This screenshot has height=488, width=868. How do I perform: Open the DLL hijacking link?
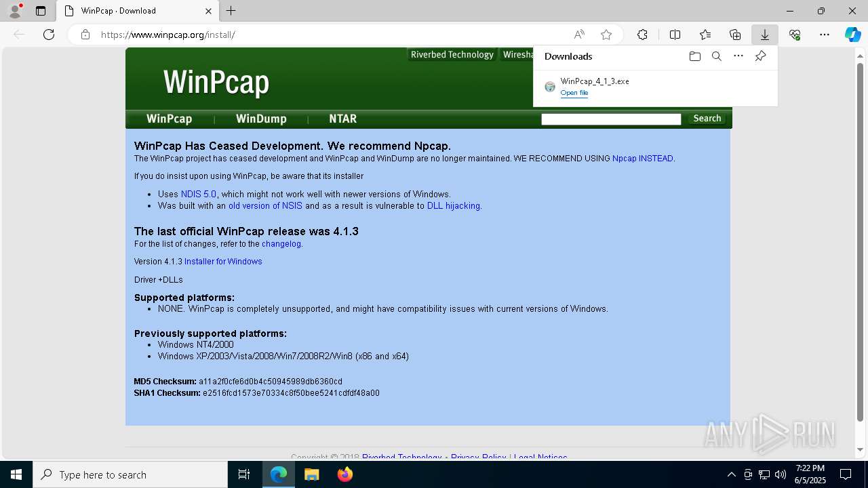[x=453, y=206]
